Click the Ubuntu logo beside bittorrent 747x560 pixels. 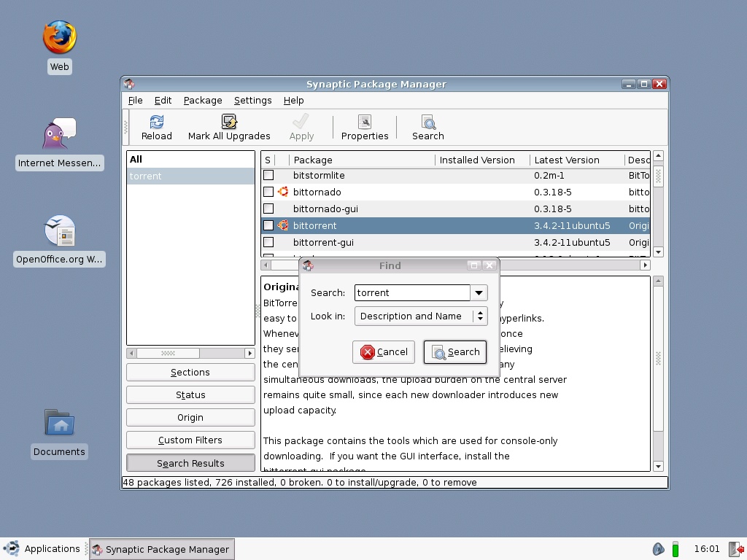pos(283,225)
